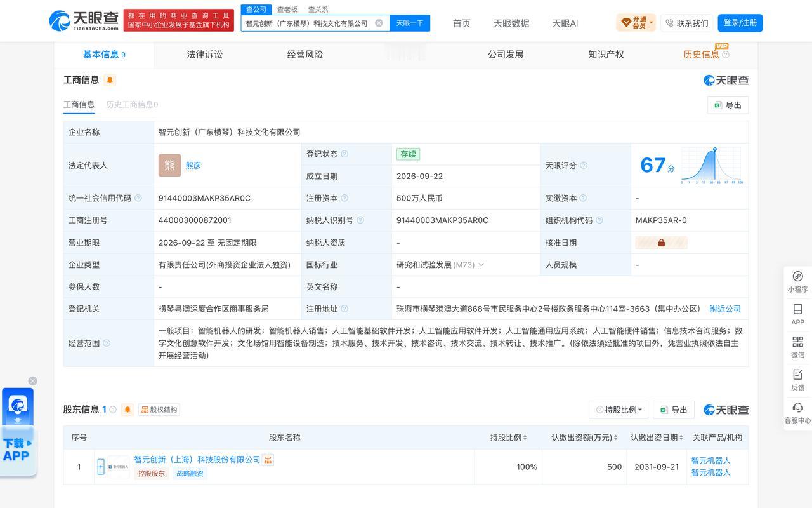Expand the shareholder row plus button
The width and height of the screenshot is (812, 508).
100,467
